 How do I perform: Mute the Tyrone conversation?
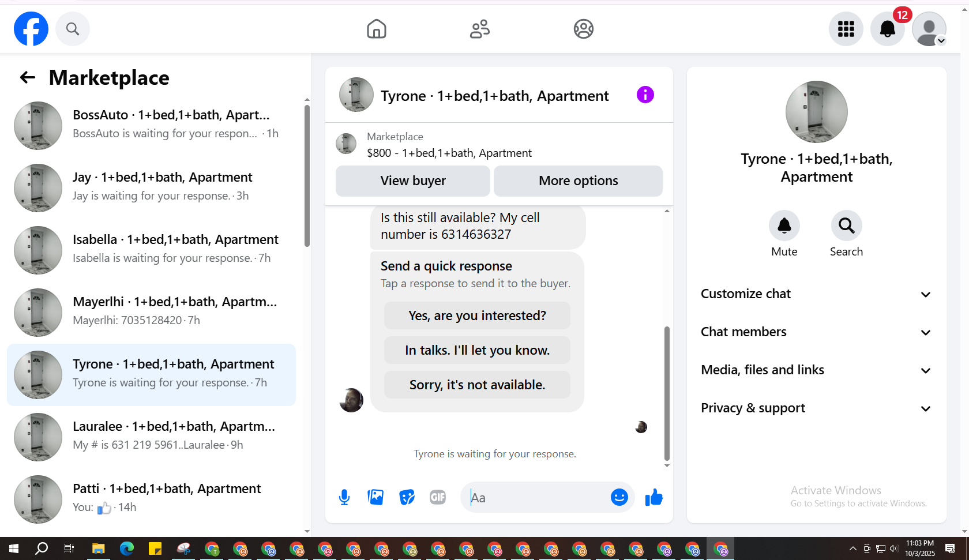pos(784,225)
